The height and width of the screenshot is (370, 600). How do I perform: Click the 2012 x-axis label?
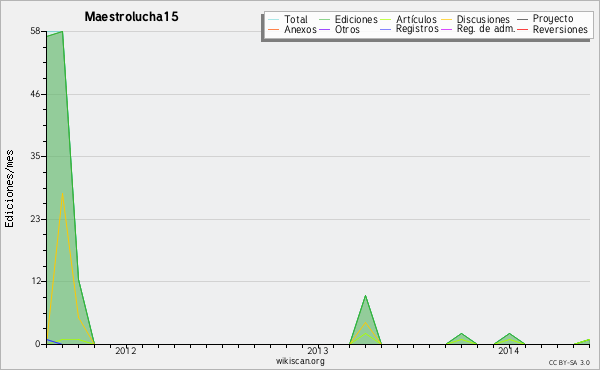[126, 351]
